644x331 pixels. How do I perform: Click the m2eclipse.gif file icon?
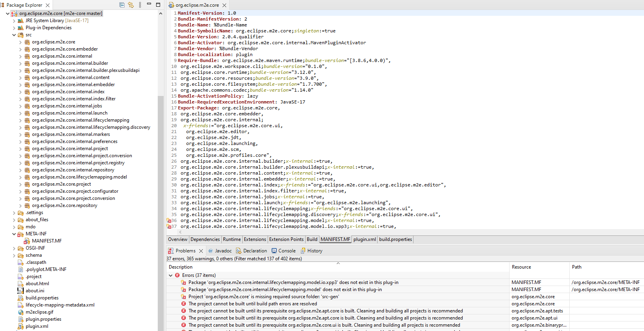pos(21,312)
